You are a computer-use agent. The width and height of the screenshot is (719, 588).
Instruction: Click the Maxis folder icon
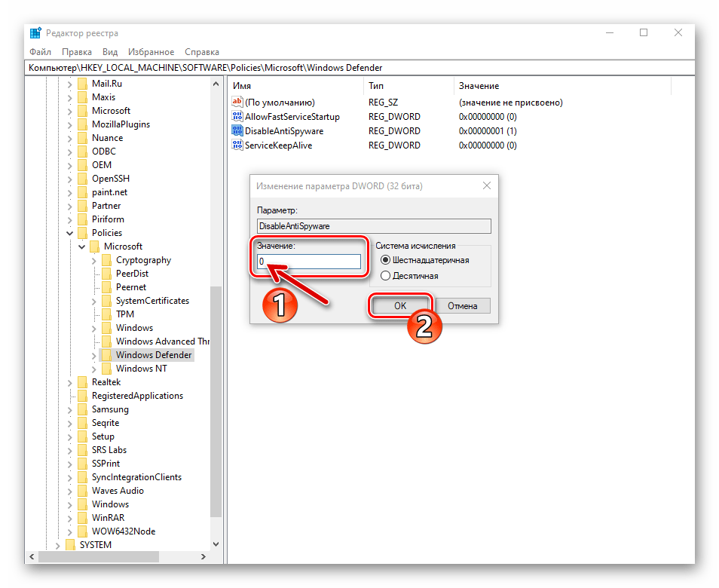83,97
